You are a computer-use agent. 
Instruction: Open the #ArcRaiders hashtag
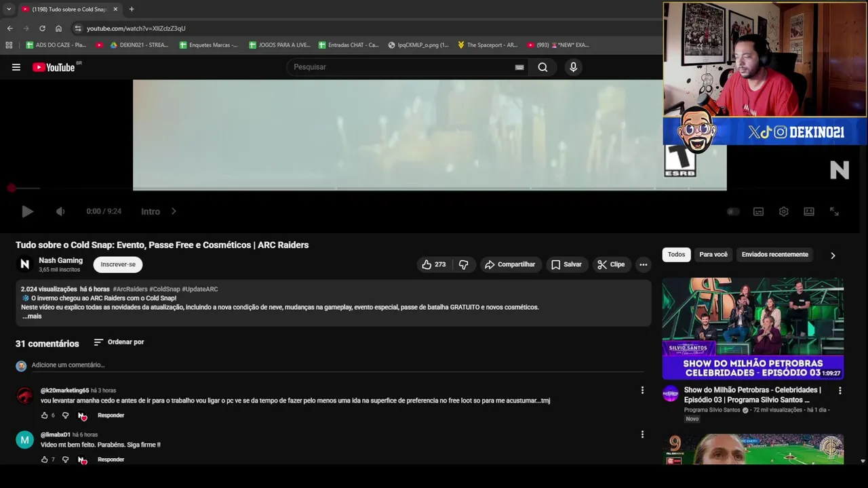click(130, 289)
